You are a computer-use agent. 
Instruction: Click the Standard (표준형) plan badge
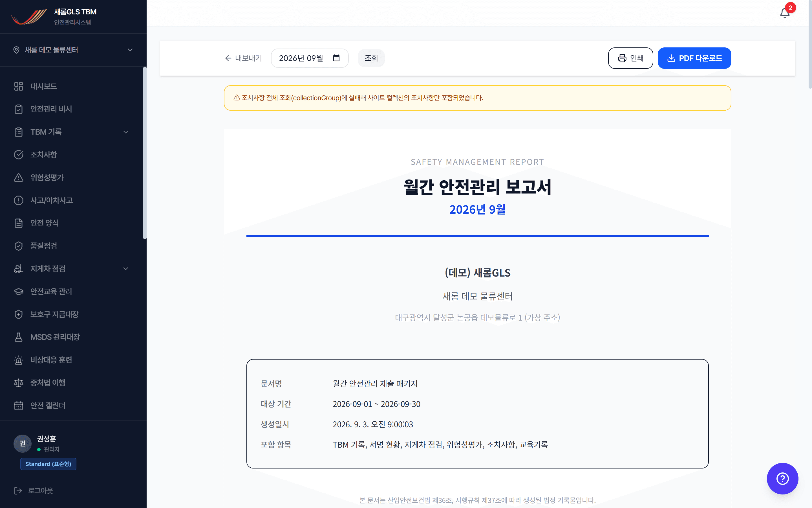[x=48, y=464]
